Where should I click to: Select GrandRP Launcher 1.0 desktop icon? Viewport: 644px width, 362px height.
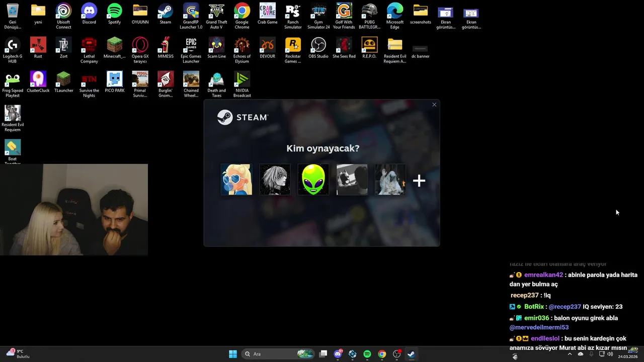coord(191,16)
